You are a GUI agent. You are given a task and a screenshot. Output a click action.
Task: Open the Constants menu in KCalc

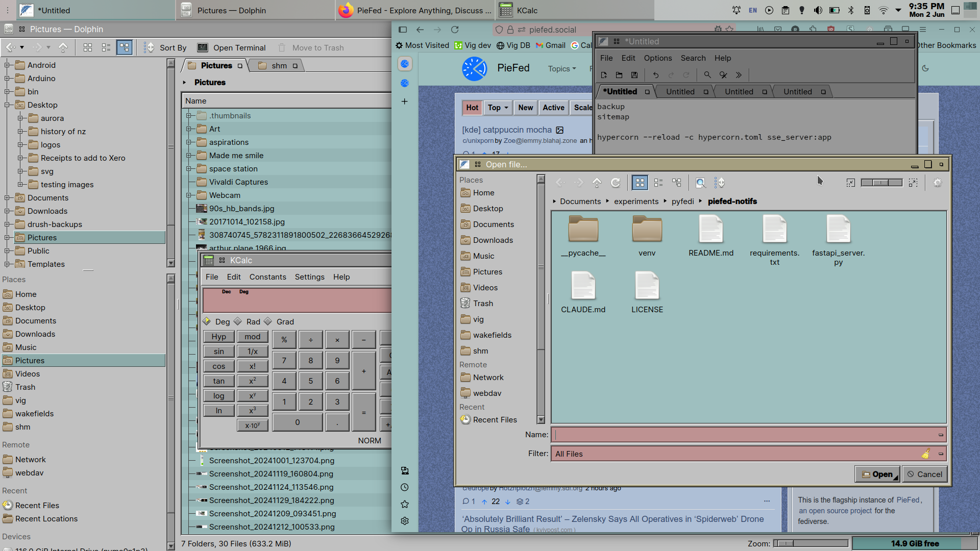coord(267,277)
